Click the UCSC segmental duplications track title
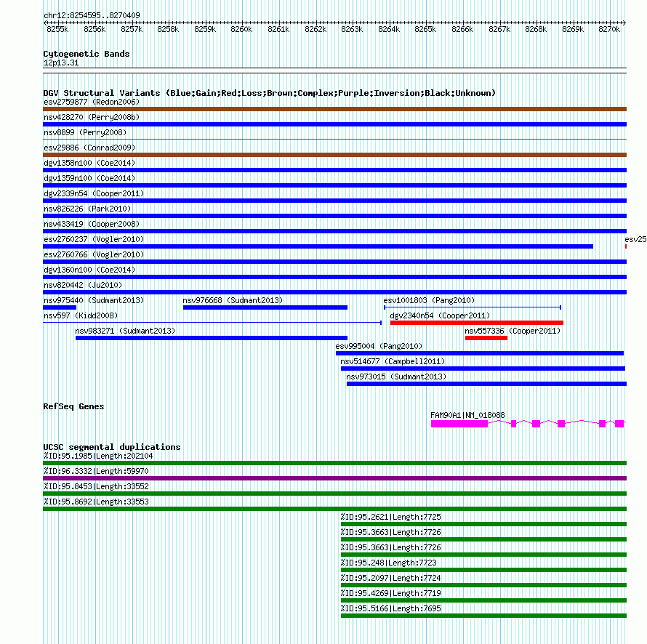 (x=112, y=447)
